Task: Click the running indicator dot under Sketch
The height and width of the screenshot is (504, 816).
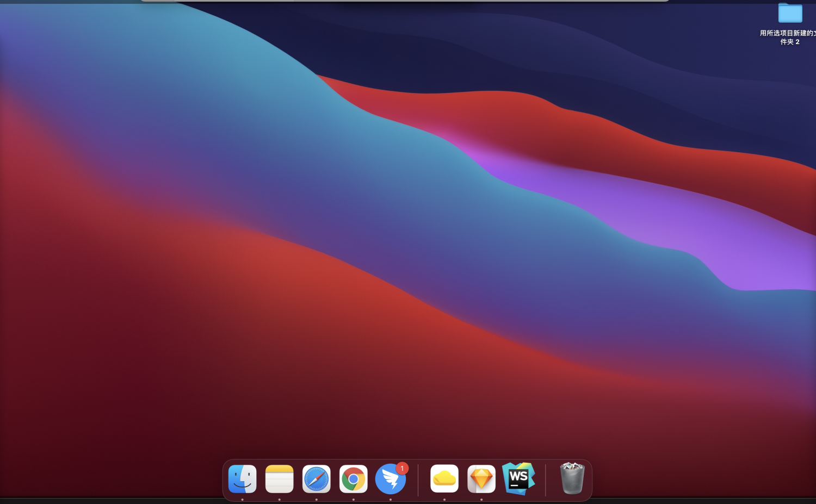Action: click(481, 499)
